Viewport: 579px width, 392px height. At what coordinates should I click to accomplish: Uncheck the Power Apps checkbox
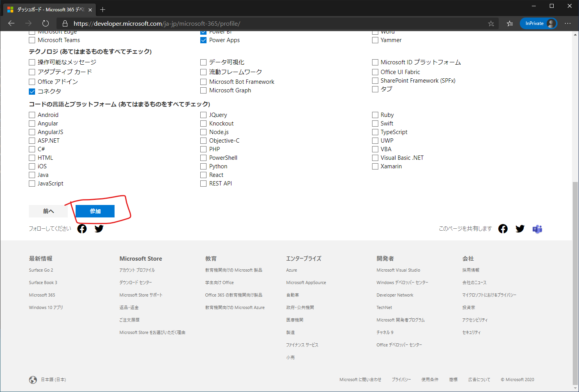tap(203, 40)
